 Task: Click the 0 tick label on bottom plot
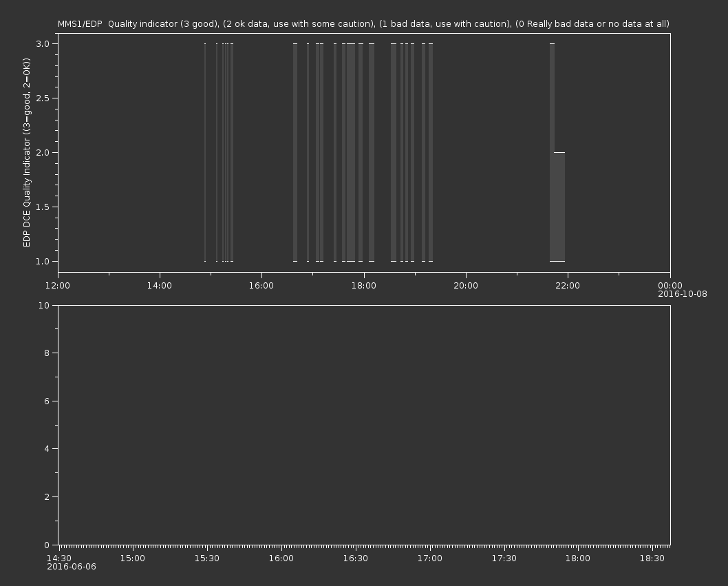pos(47,545)
